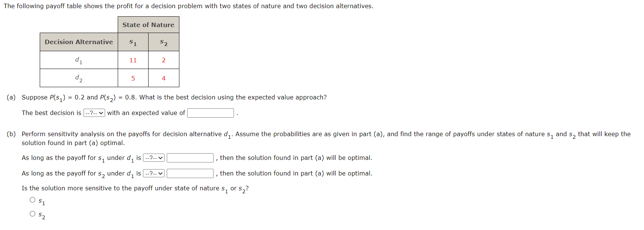The image size is (644, 230).
Task: Choose the s2 sensitivity radio button
Action: [x=33, y=214]
